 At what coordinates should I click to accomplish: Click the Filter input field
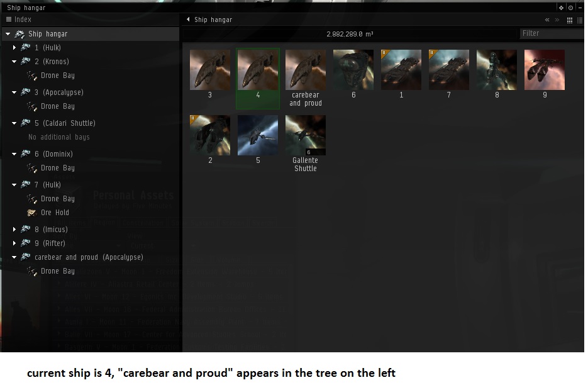point(552,33)
